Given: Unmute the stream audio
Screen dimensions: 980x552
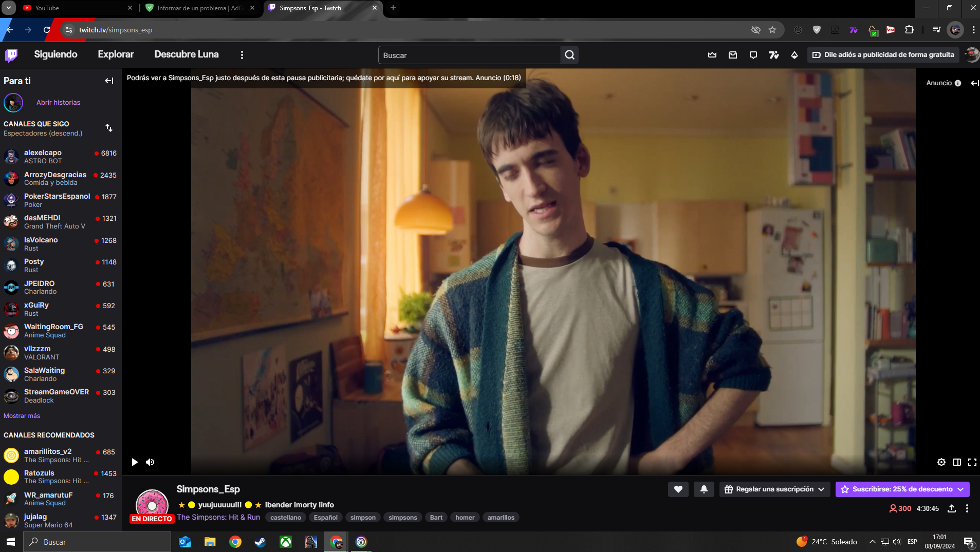Looking at the screenshot, I should point(150,462).
